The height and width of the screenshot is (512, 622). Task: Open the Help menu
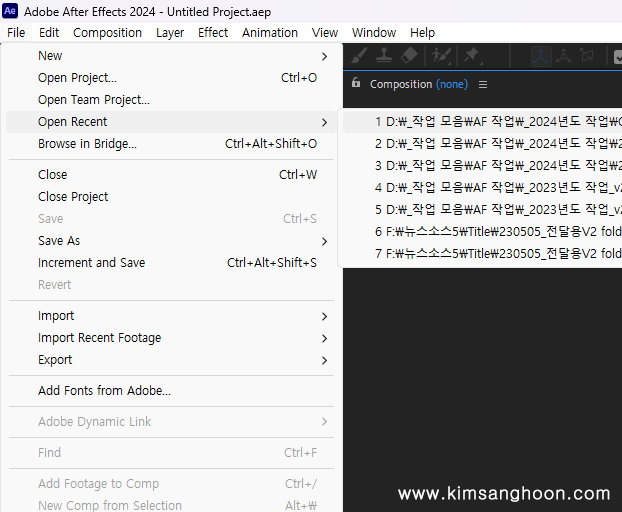pyautogui.click(x=422, y=33)
